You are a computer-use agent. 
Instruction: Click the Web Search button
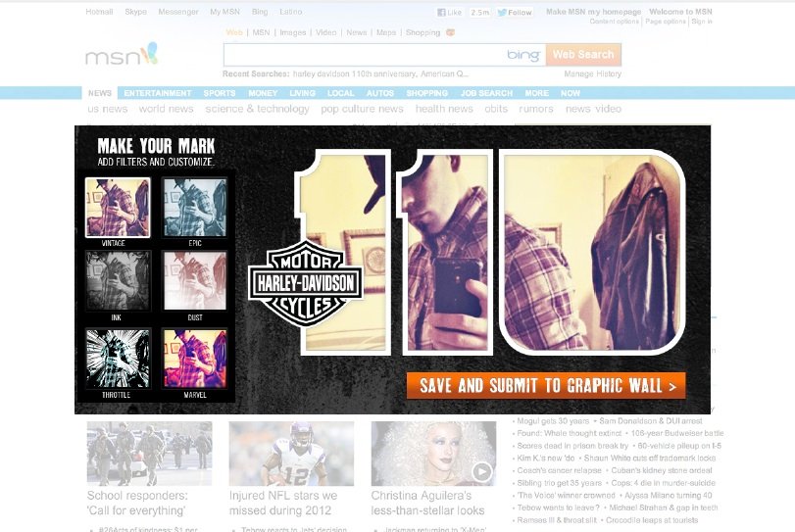point(583,54)
